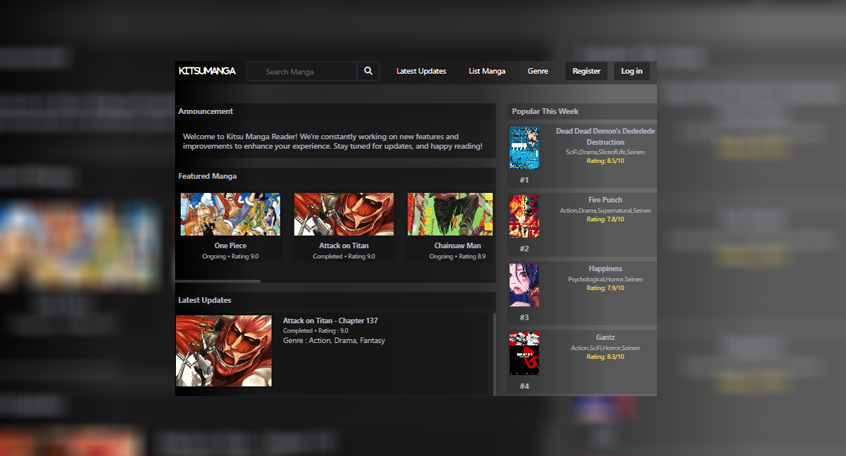Open Attack on Titan - Chapter 137 link

(x=330, y=321)
